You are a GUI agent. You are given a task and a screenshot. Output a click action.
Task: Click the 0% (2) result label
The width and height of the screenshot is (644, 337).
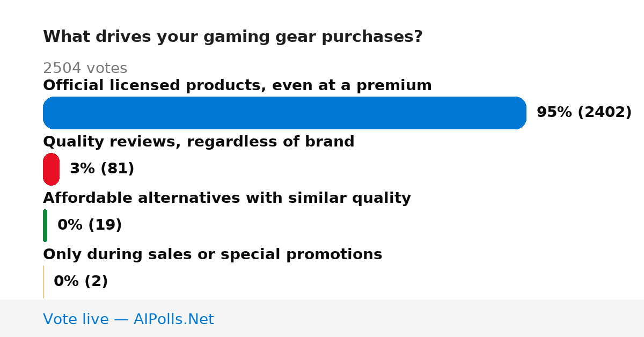coord(80,282)
